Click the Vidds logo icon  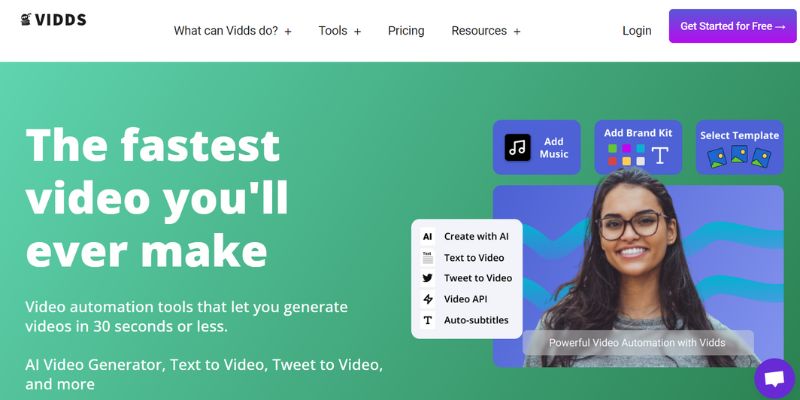[26, 19]
